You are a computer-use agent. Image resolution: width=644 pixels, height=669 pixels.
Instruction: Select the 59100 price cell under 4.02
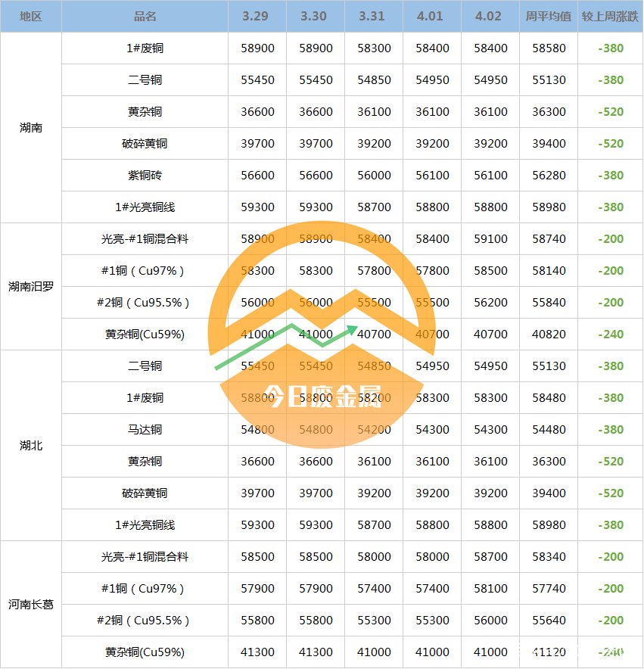point(490,238)
